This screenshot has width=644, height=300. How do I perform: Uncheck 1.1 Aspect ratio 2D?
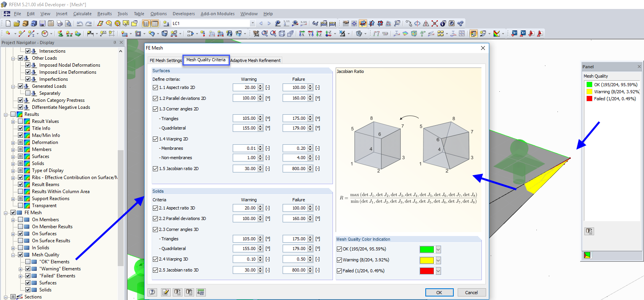point(155,88)
